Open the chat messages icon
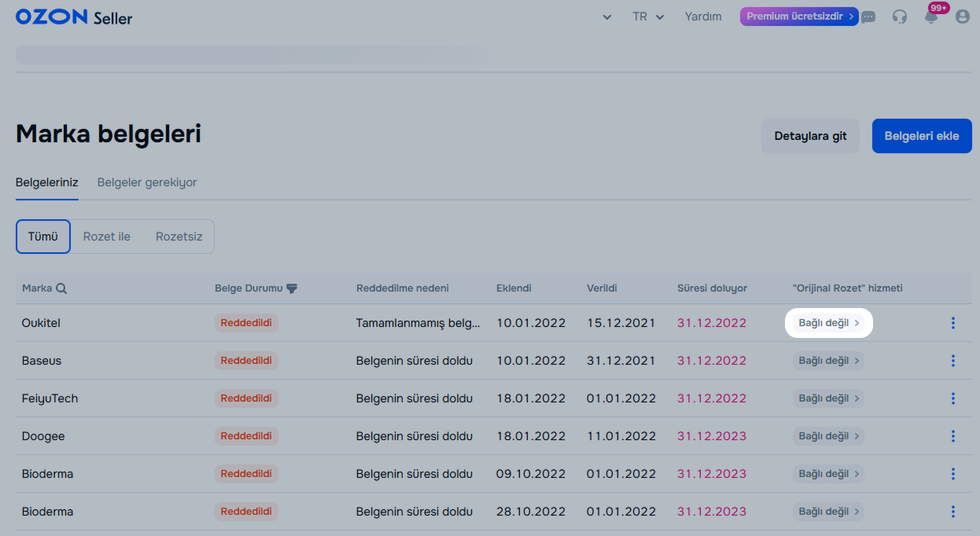980x536 pixels. pyautogui.click(x=868, y=17)
